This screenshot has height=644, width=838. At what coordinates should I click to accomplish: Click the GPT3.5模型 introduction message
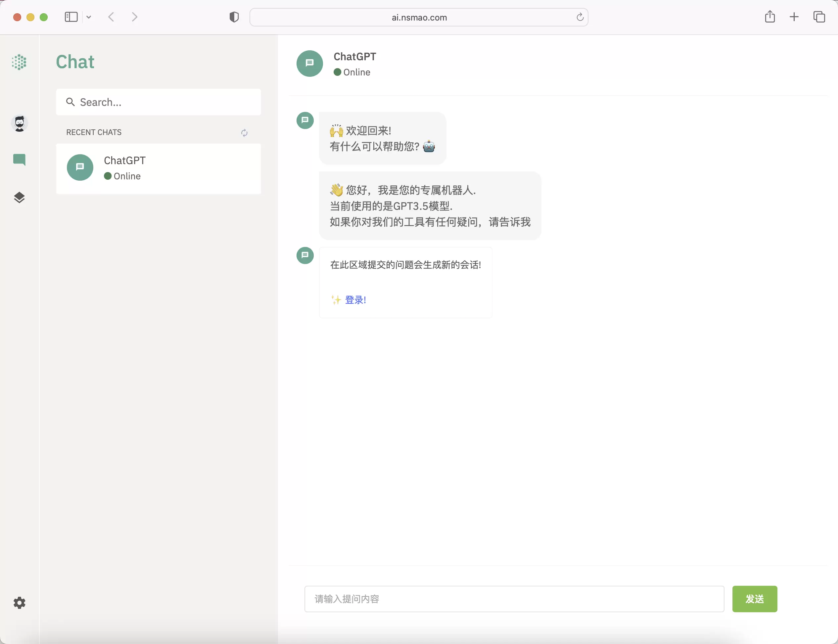pos(430,206)
